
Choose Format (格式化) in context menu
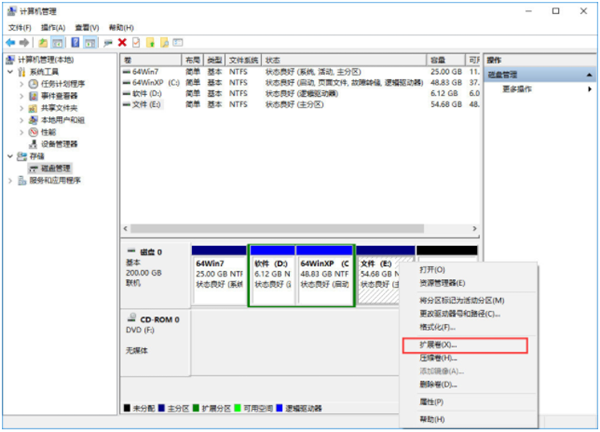(x=436, y=327)
